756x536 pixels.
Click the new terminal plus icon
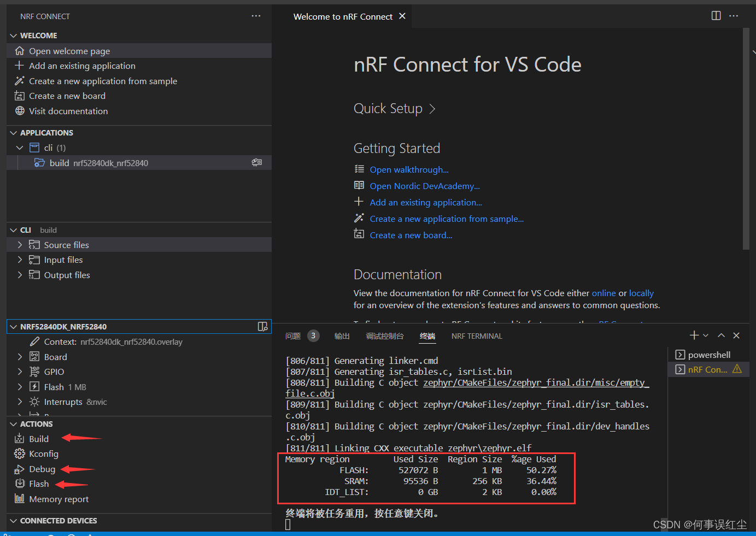[694, 335]
